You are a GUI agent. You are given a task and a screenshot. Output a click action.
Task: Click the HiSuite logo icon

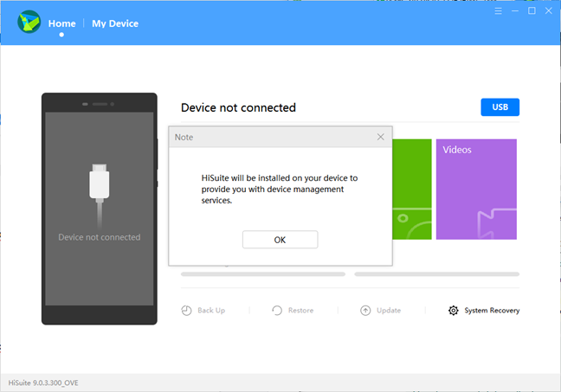29,22
